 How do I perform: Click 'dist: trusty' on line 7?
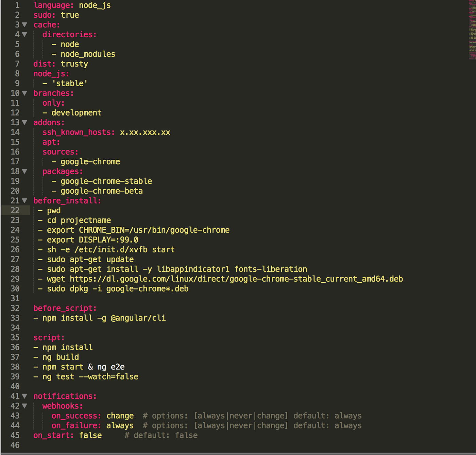click(x=61, y=64)
